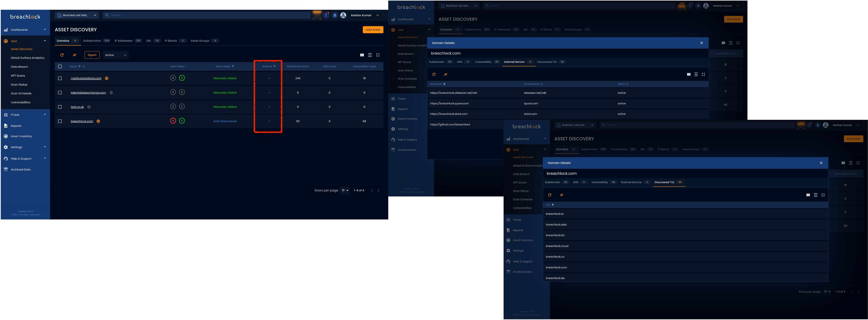The width and height of the screenshot is (868, 320).
Task: Sort by the Name column arrows icon
Action: coord(84,66)
